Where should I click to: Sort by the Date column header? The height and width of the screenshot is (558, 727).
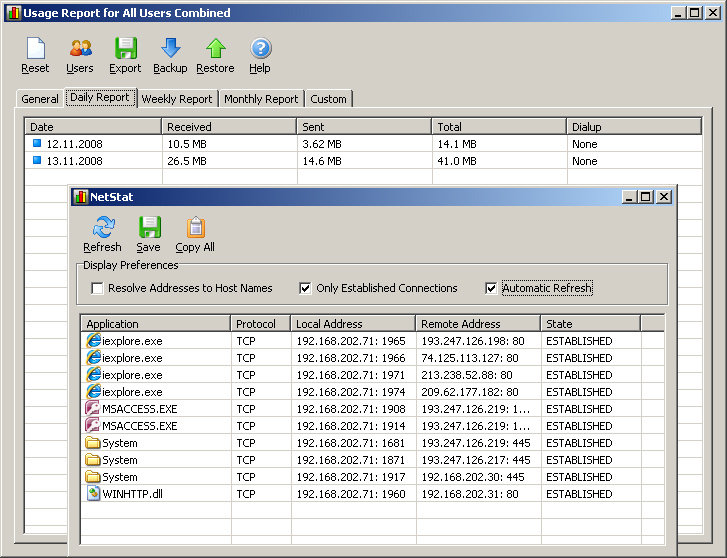point(93,127)
